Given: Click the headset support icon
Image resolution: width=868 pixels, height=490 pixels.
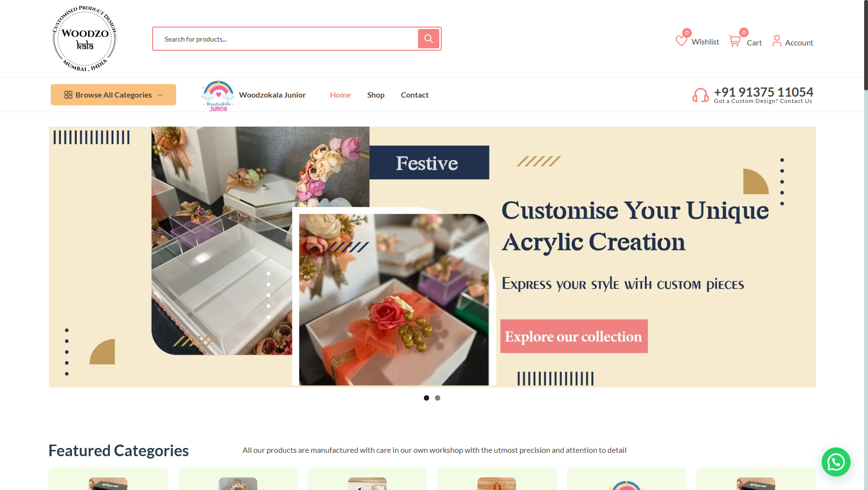Looking at the screenshot, I should tap(700, 95).
